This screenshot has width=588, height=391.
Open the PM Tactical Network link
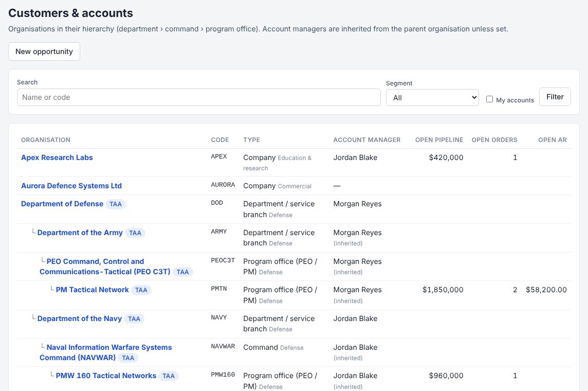pos(92,290)
